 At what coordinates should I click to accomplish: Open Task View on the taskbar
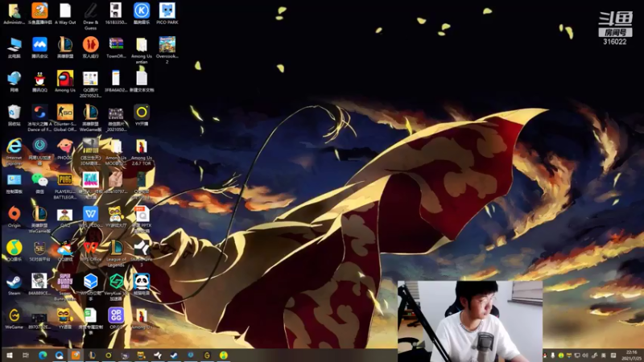26,355
